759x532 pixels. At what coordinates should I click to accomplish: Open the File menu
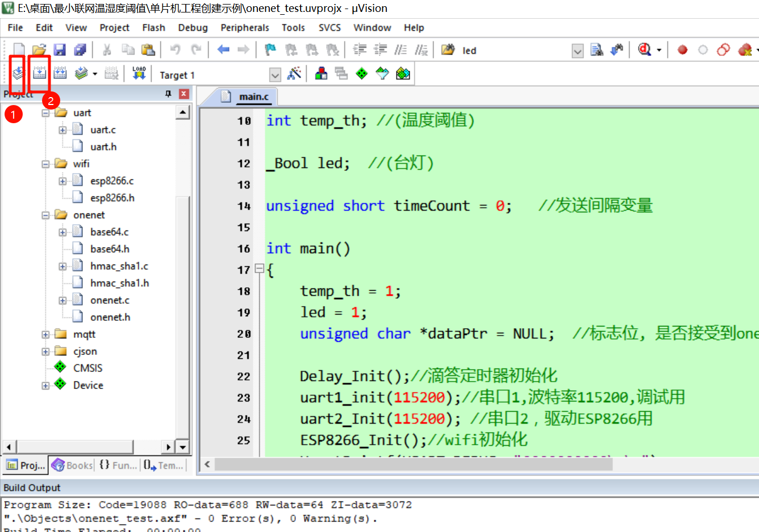click(x=15, y=27)
